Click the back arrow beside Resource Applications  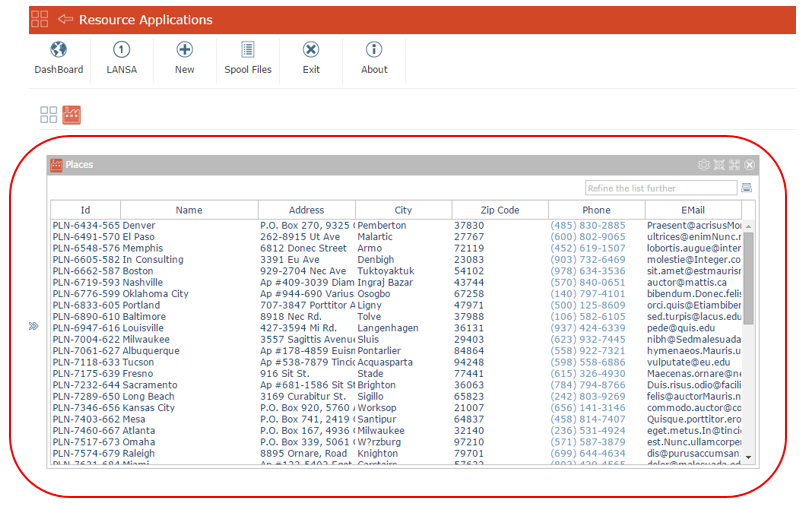point(65,19)
